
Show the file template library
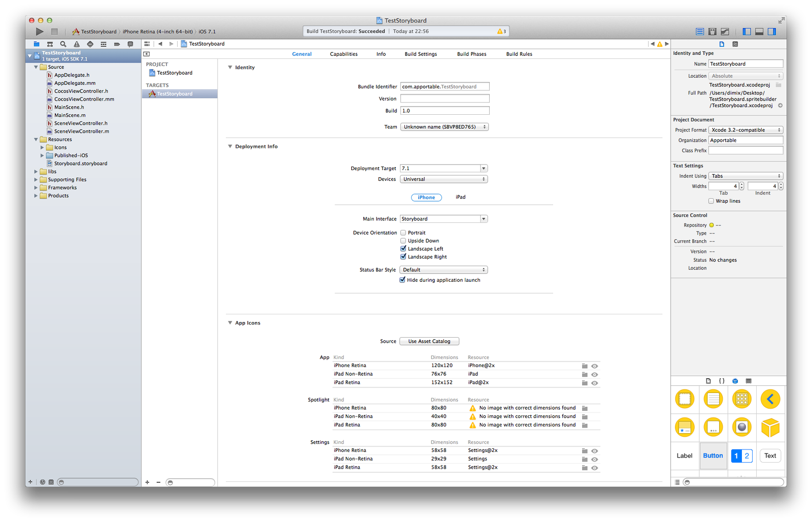[x=708, y=381]
